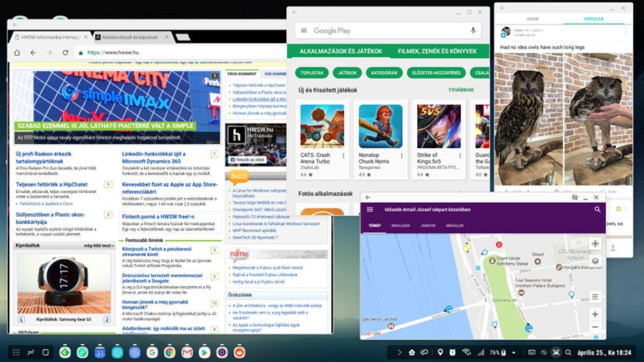
Task: Open the Új profi Radeon érkezik article link
Action: (x=44, y=157)
